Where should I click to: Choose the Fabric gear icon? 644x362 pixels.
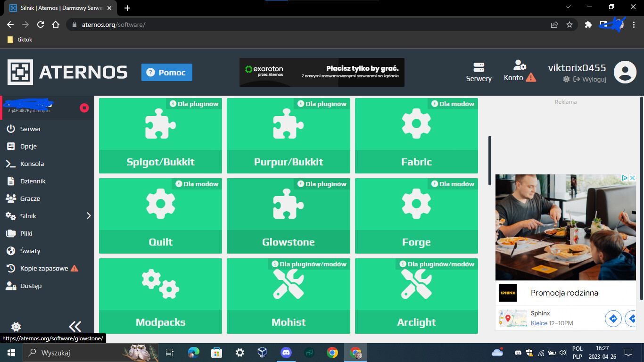coord(416,124)
